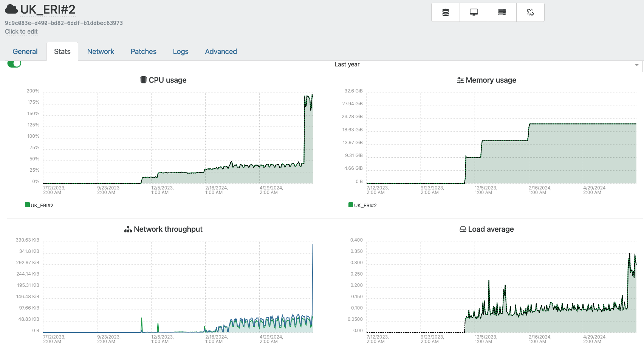Click the network icon beside Network throughput
644x351 pixels.
click(128, 229)
